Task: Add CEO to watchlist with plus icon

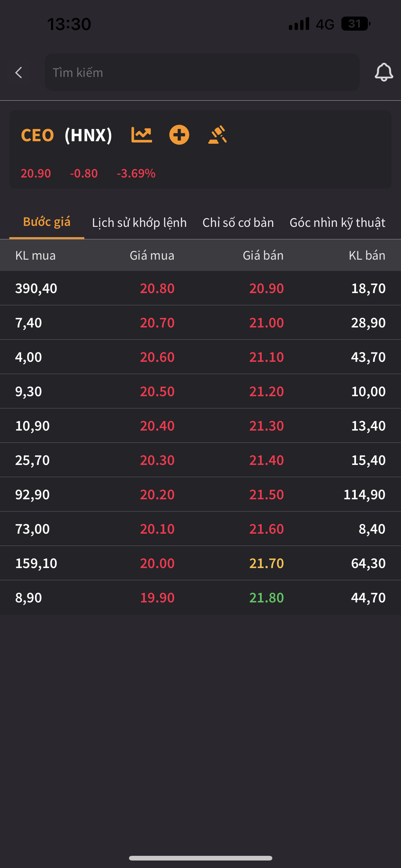Action: click(179, 135)
